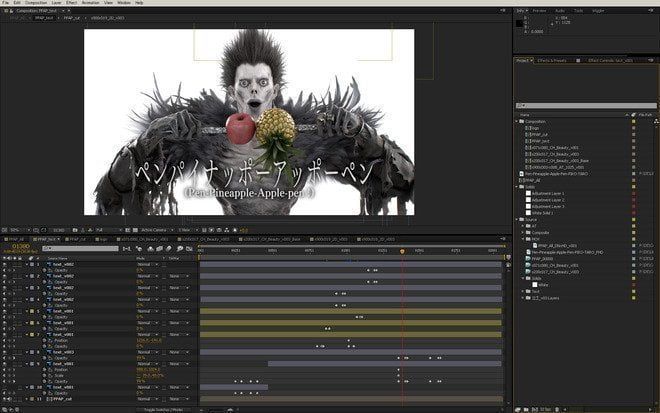Viewport: 660px width, 413px height.
Task: Click the Scale stopwatch under layer 9
Action: (x=44, y=376)
